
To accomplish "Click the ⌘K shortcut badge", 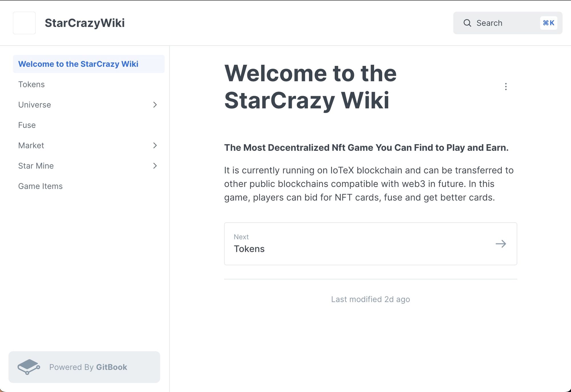I will (548, 23).
